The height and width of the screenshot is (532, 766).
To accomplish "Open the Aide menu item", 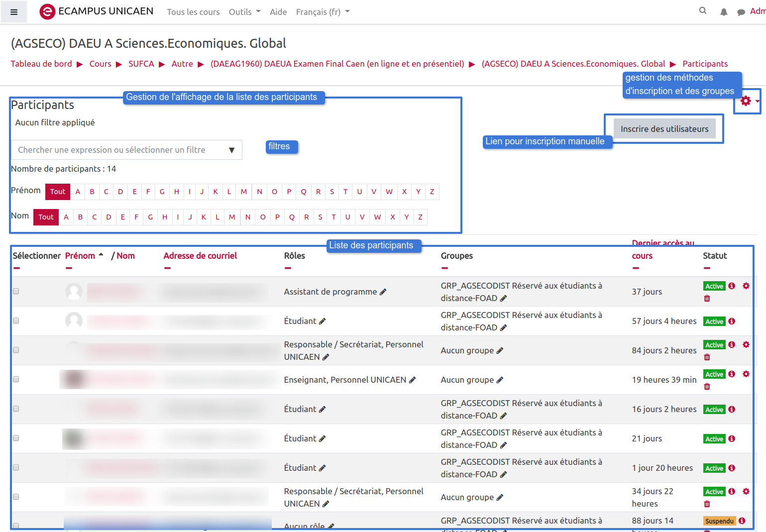I will click(x=278, y=12).
